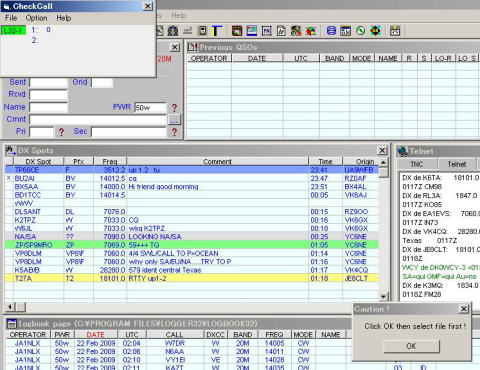Viewport: 480px width, 370px height.
Task: Click the brown window toolbar icon
Action: click(x=237, y=31)
